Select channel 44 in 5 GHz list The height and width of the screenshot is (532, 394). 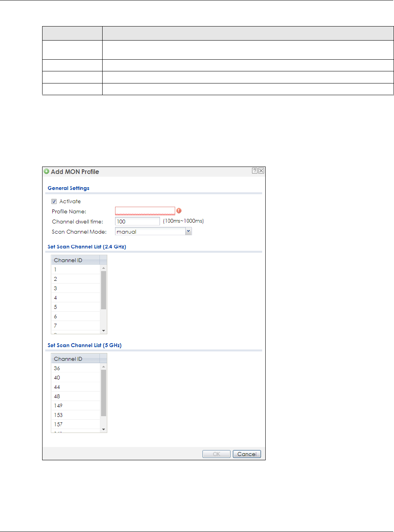(76, 387)
